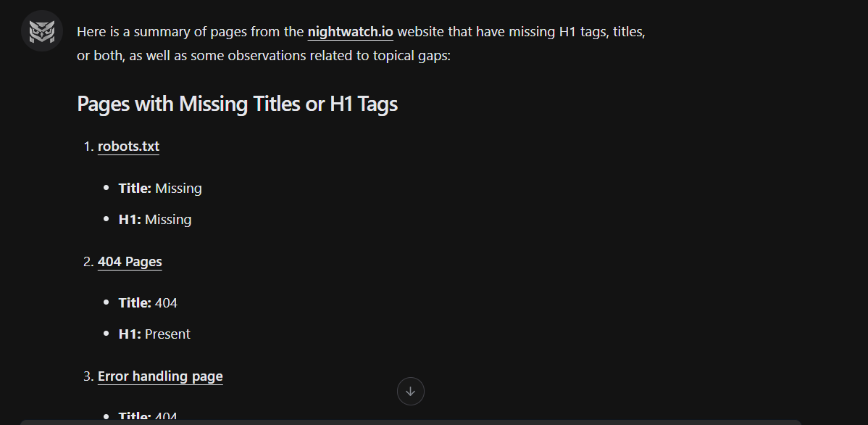Click the message input bar at the bottom
The image size is (868, 425).
coord(410,421)
